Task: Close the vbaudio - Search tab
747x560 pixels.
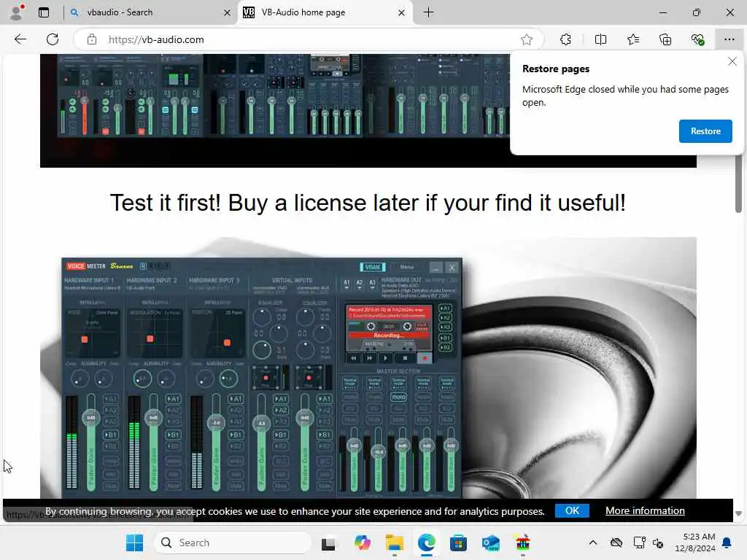Action: pos(228,13)
